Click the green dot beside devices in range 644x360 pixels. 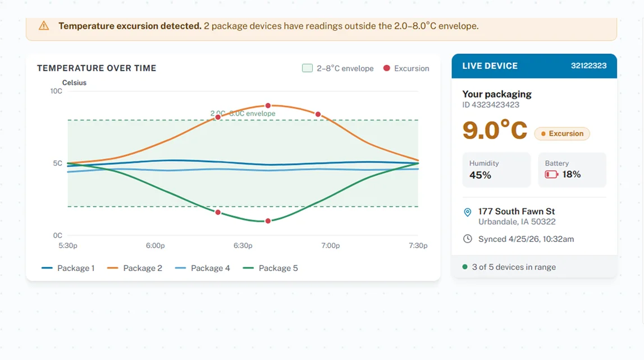tap(465, 267)
